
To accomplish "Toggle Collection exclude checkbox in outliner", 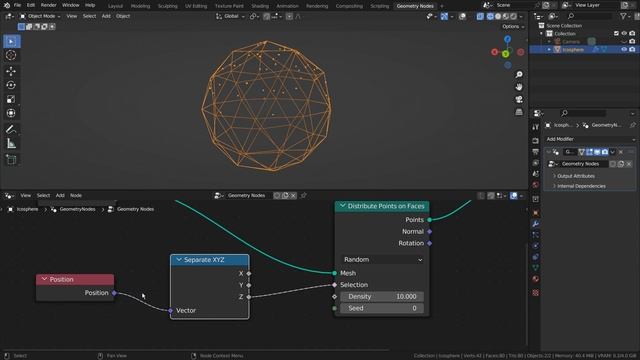I will 616,33.
